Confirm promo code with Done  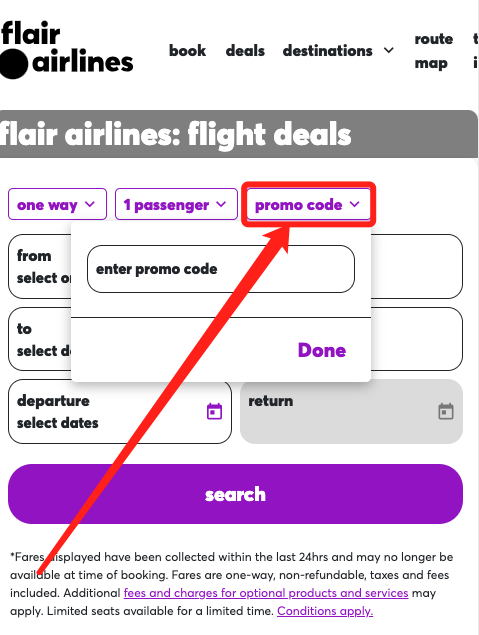[x=322, y=350]
